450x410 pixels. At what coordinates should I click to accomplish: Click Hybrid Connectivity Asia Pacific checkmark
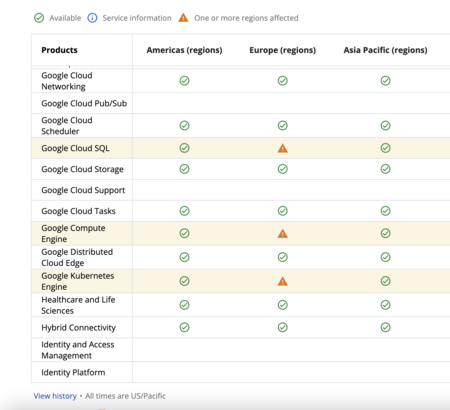tap(386, 327)
